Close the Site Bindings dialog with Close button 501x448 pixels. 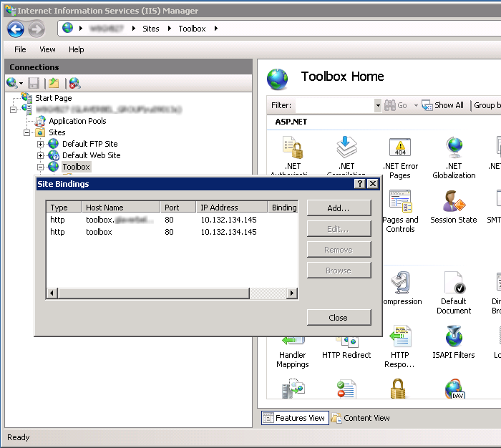coord(339,318)
